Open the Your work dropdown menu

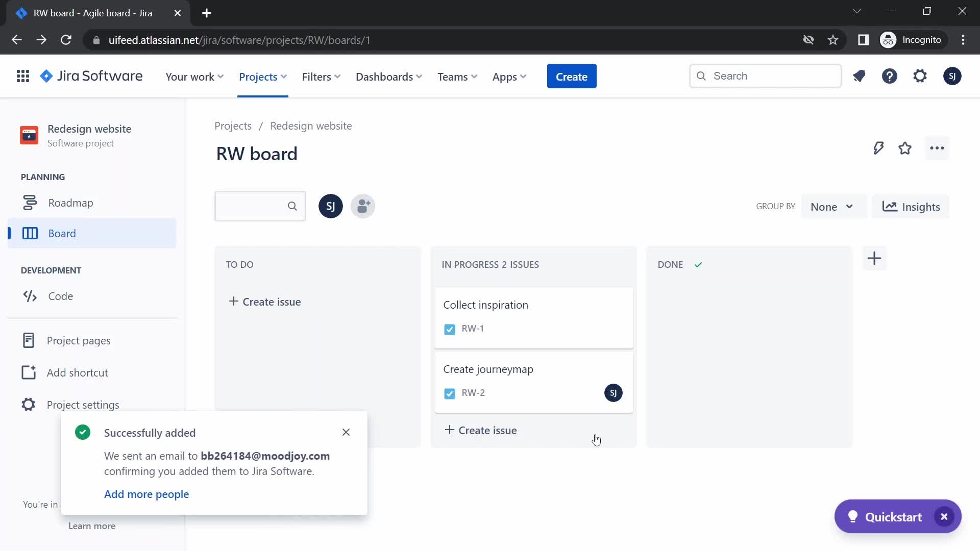(194, 76)
